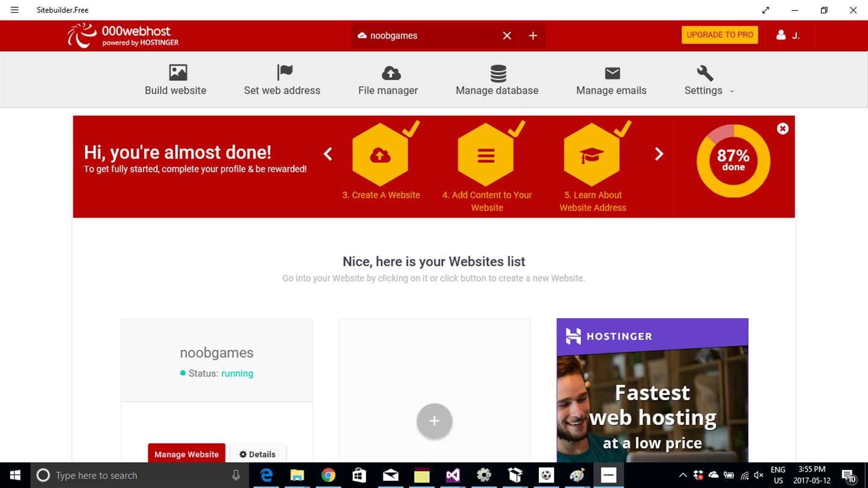
Task: Click '3. Create A Website' label
Action: 381,195
